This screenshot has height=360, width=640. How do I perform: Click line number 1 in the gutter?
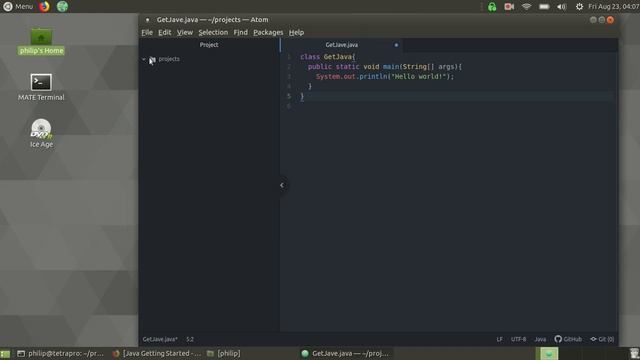click(x=289, y=57)
